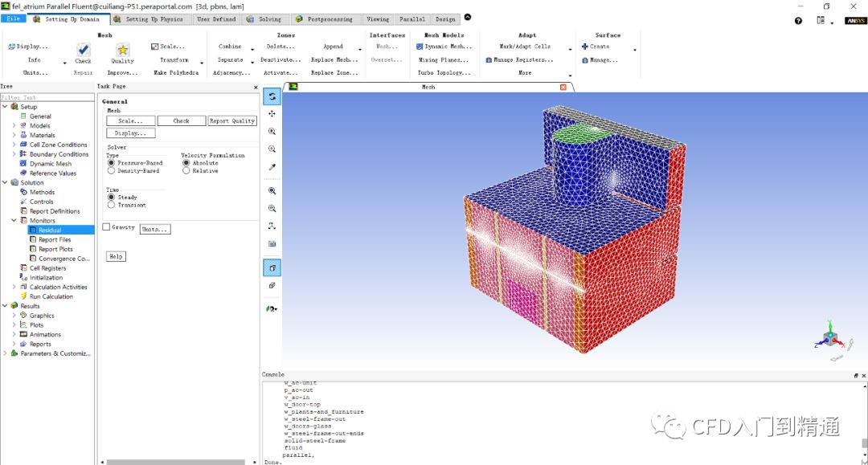Open the render options dropdown icon

[272, 309]
